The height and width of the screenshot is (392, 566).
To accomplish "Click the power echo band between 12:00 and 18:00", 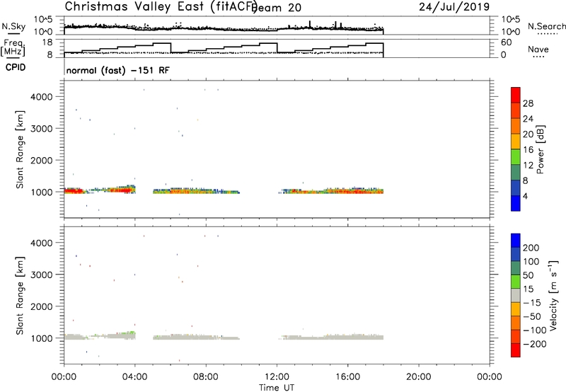I will click(x=331, y=190).
